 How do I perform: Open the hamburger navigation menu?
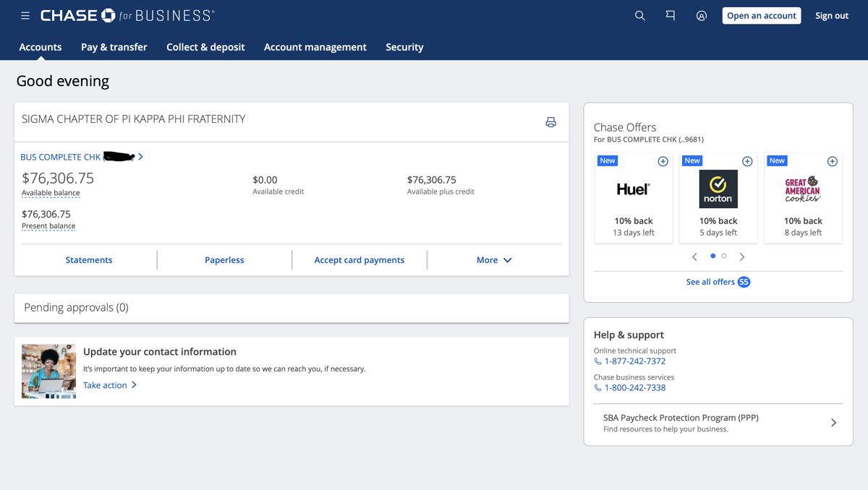[25, 15]
